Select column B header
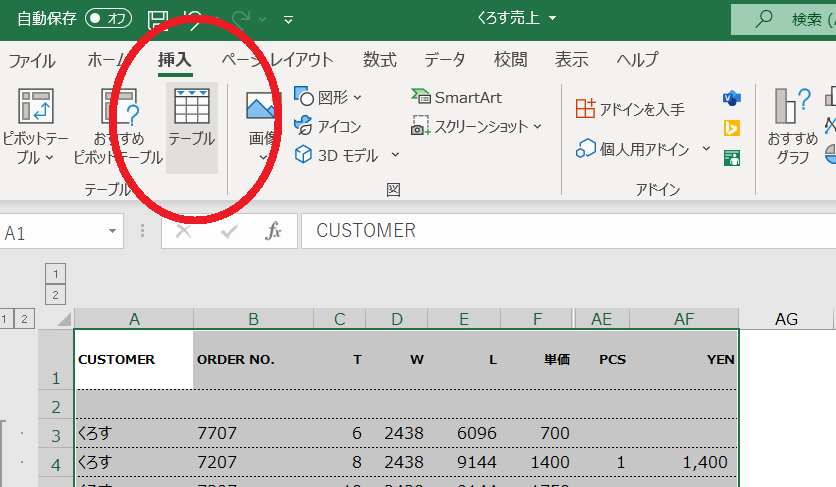The height and width of the screenshot is (487, 836). [x=253, y=319]
